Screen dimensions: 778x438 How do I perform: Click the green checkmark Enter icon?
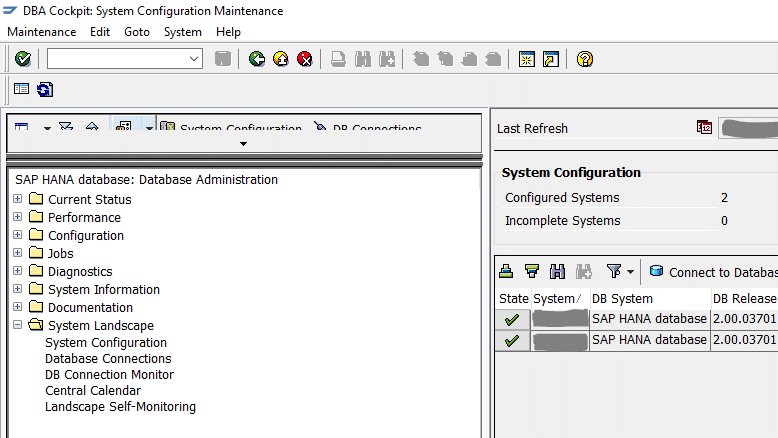click(22, 59)
